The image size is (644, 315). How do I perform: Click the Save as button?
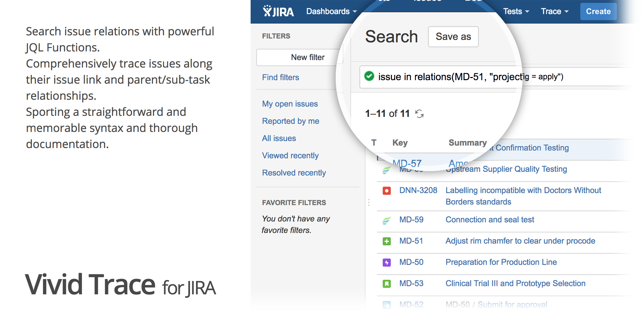pyautogui.click(x=453, y=37)
